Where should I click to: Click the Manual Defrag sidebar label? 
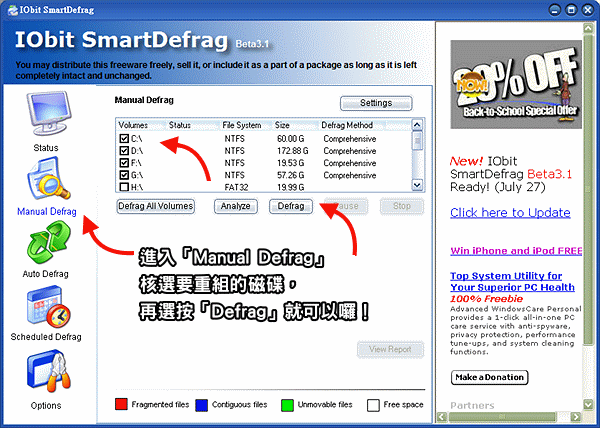pos(47,212)
